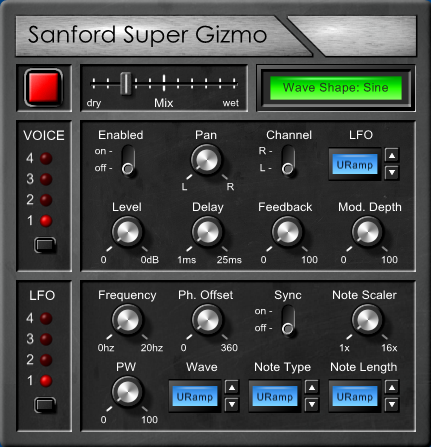Click the Note Length down arrow
This screenshot has width=431, height=447.
[392, 405]
